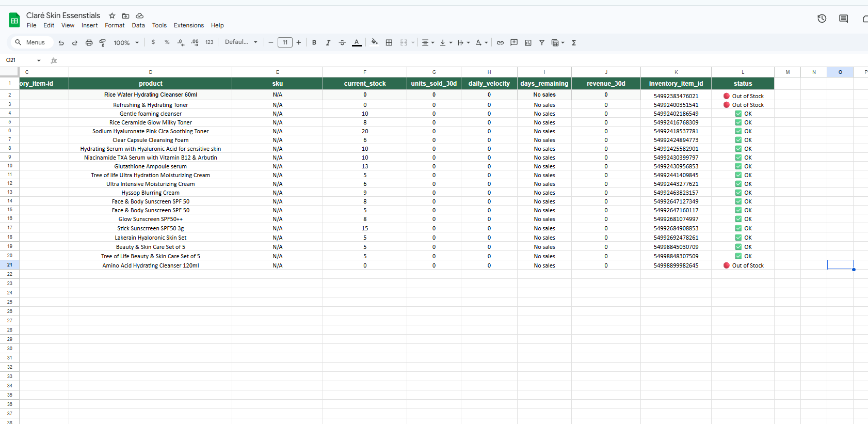
Task: Open the Default font dropdown
Action: pos(241,42)
